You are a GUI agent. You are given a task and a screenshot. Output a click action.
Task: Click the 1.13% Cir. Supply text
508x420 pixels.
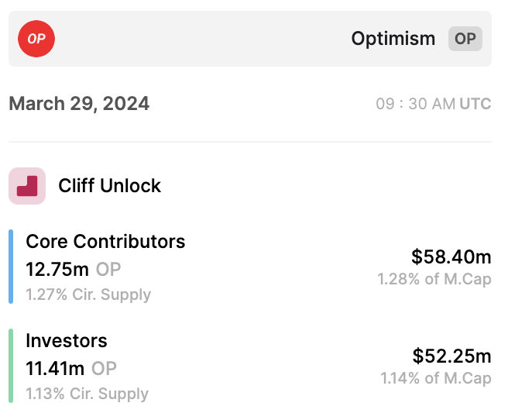pos(87,394)
